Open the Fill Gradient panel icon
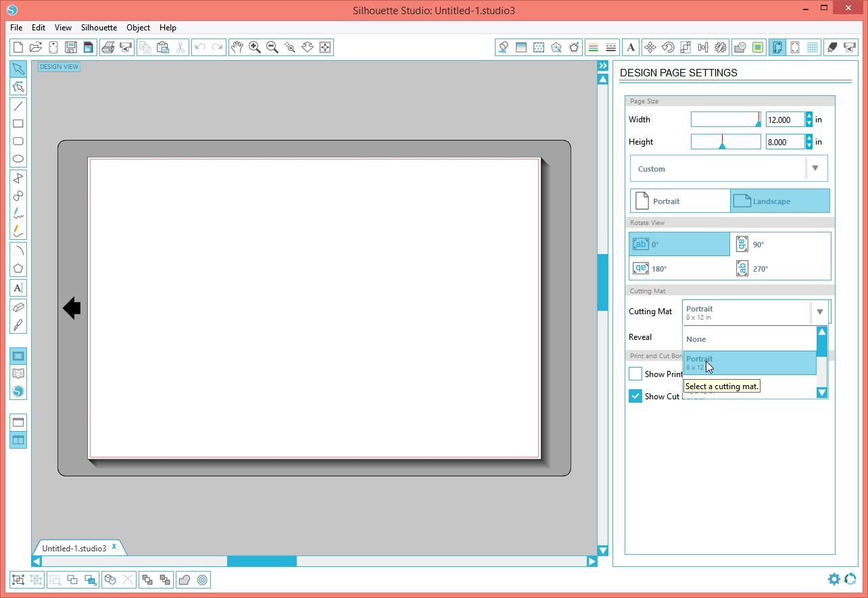 (521, 47)
